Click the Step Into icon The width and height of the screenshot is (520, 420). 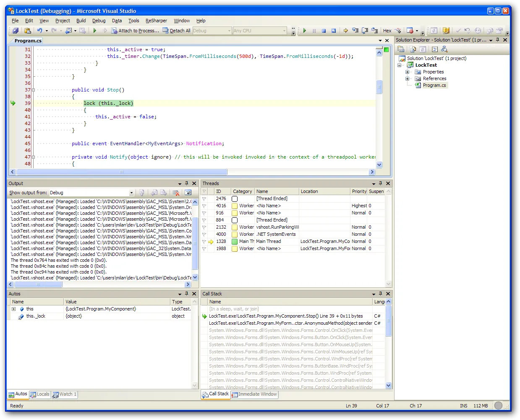tap(355, 31)
